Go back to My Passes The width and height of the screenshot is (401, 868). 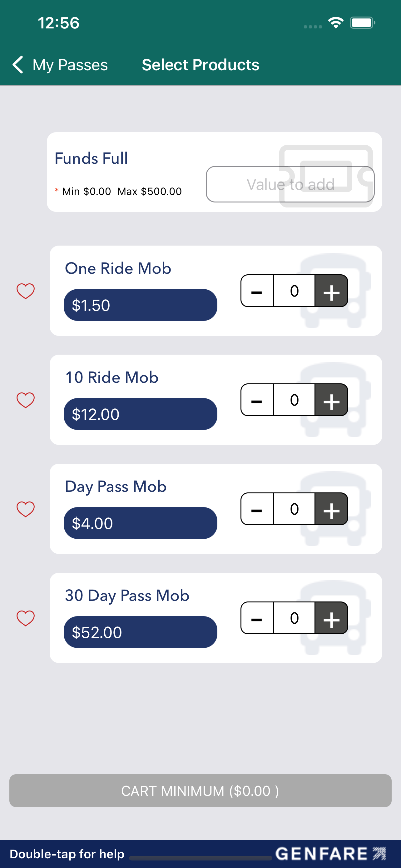tap(60, 65)
